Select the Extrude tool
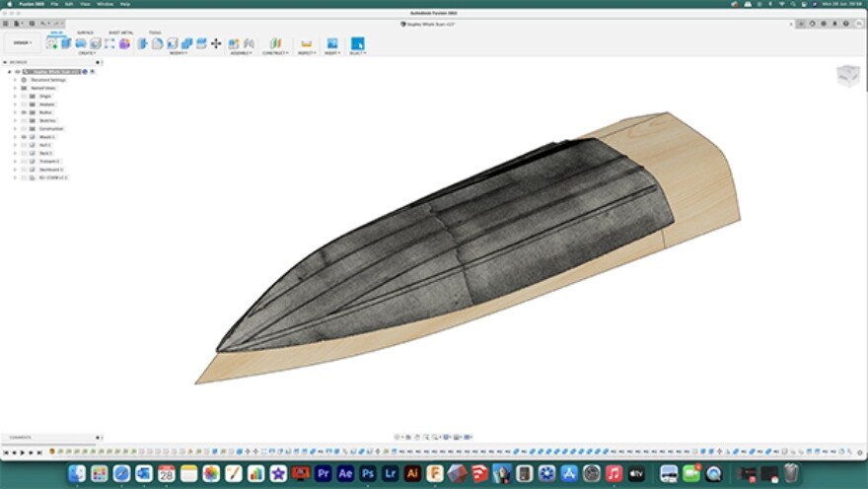 click(66, 43)
